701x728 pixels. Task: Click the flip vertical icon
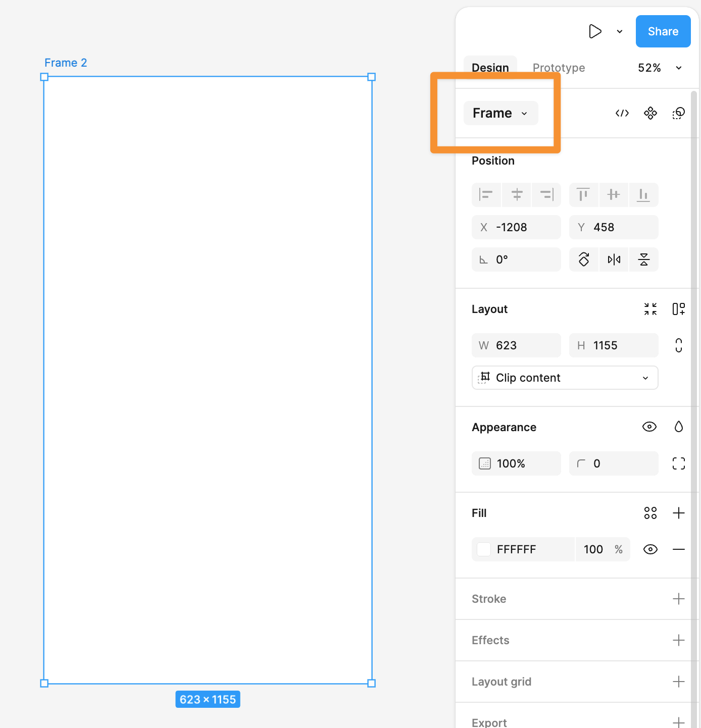pyautogui.click(x=643, y=259)
